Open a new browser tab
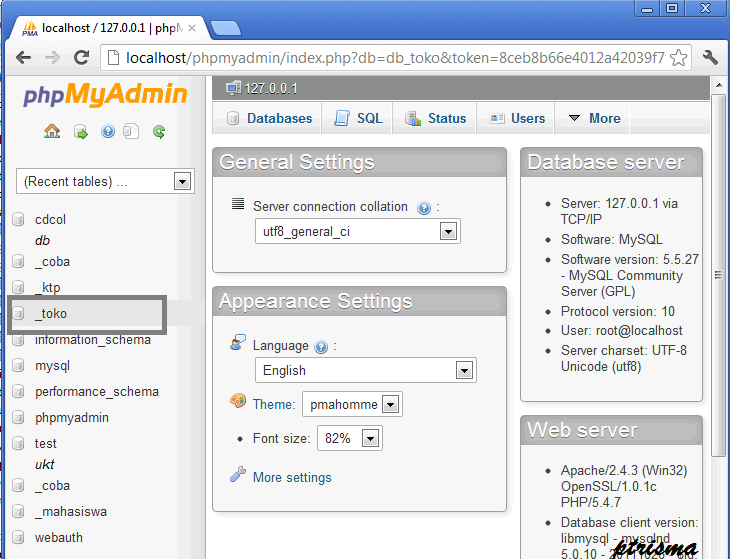730x559 pixels. click(x=225, y=28)
